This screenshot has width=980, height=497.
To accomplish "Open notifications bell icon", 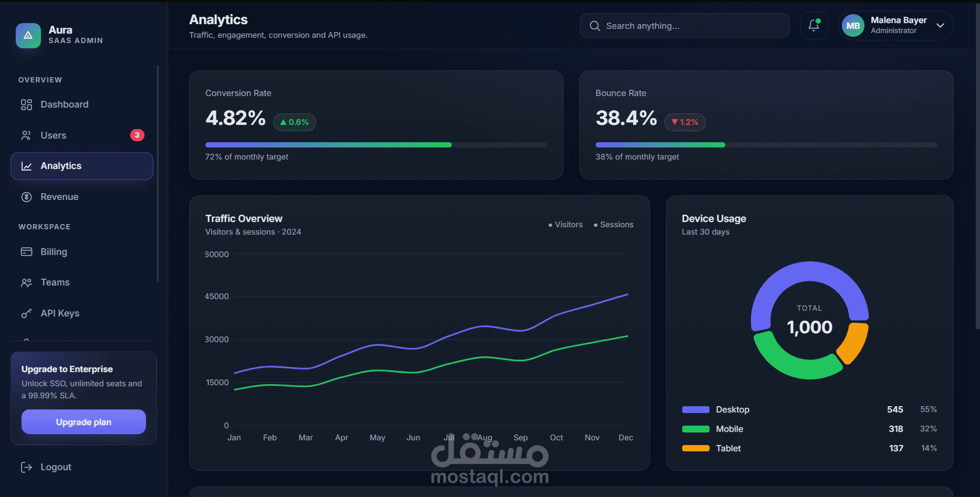I will [814, 25].
